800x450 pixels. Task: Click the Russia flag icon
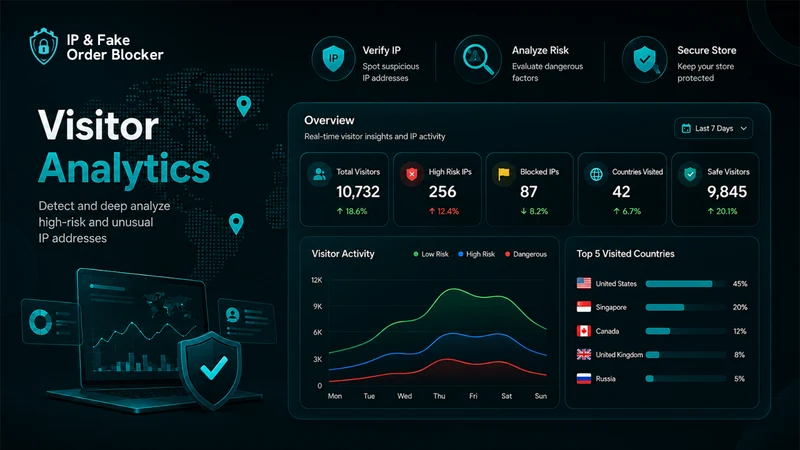coord(584,379)
